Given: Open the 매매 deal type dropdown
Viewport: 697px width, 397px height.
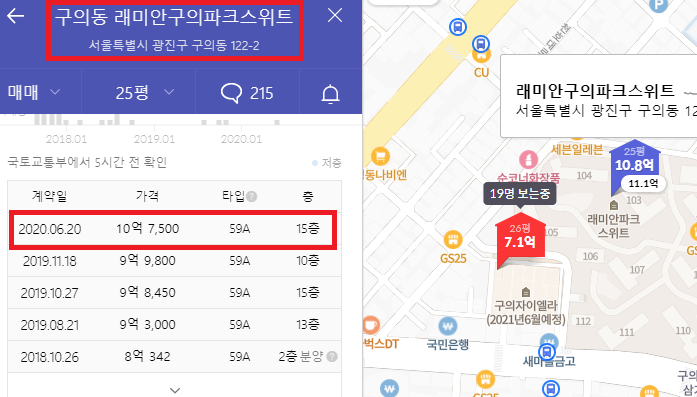Looking at the screenshot, I should [x=34, y=92].
